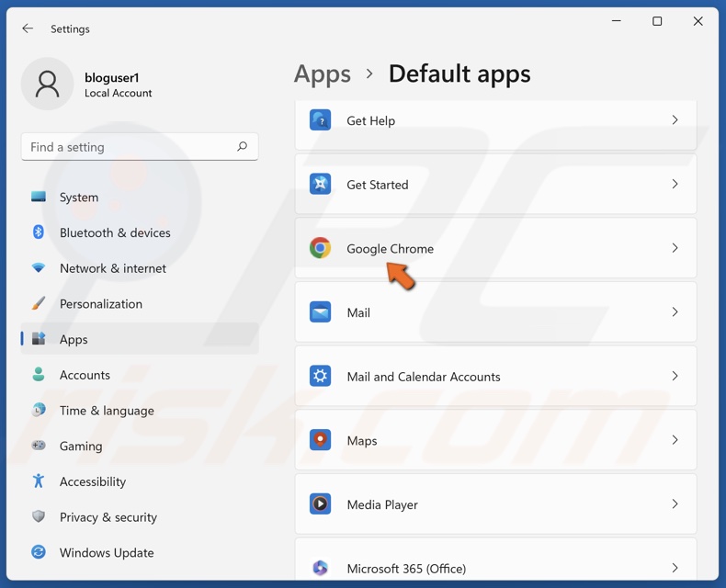Click the Privacy & security shield icon
Screen dimensions: 726x588
tap(39, 516)
